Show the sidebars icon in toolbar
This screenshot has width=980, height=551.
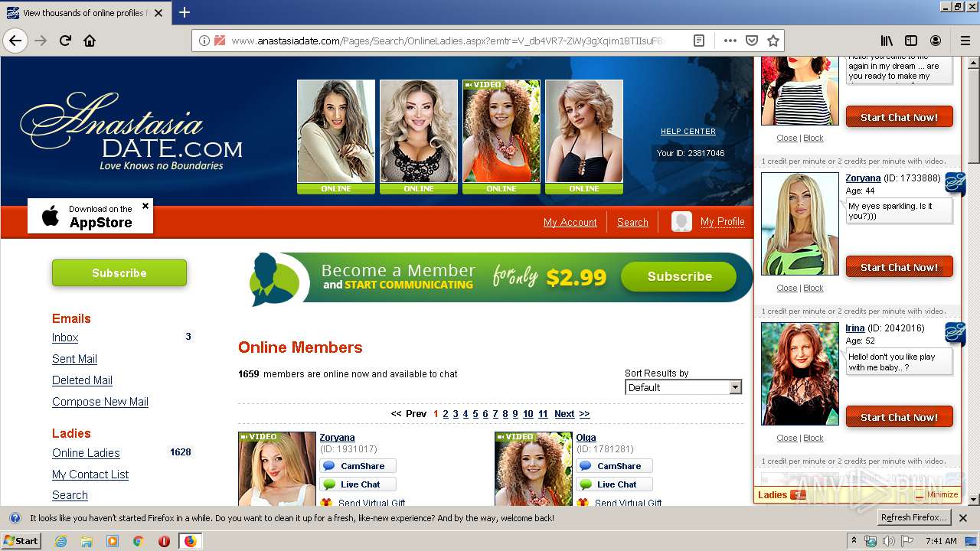click(911, 41)
